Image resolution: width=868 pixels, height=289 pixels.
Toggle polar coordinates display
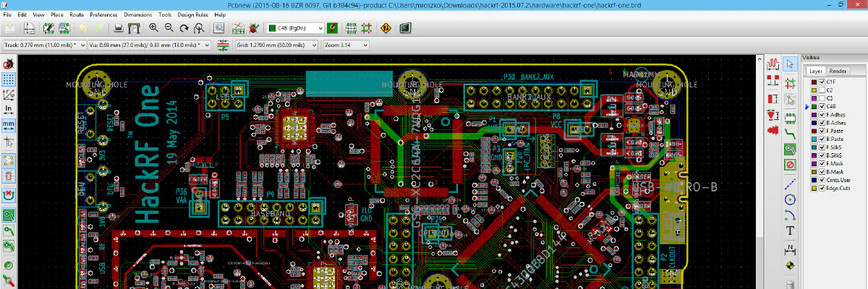coord(8,94)
